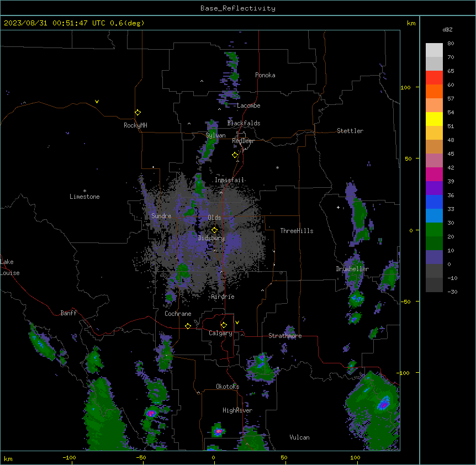
Task: Click the Okotoks label
Action: (228, 387)
